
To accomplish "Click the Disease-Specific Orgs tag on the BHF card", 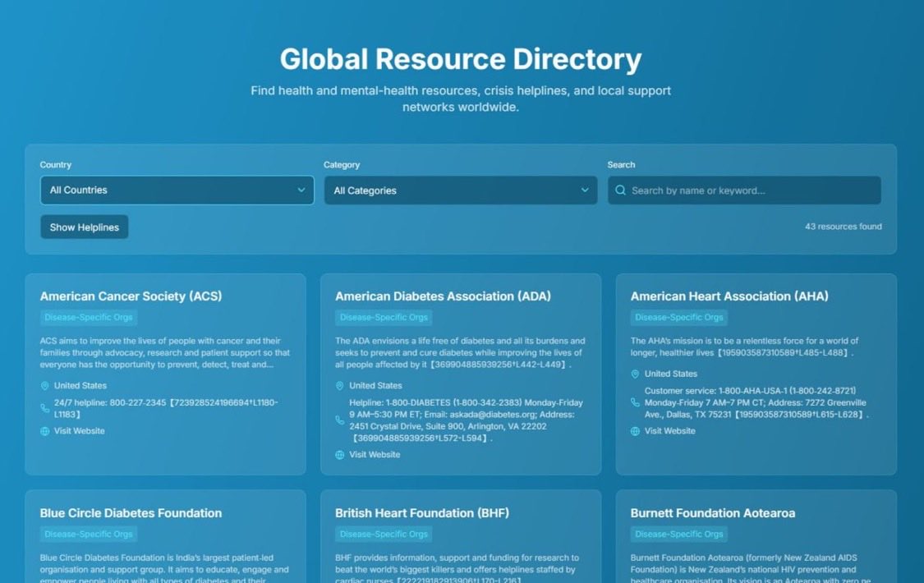I will (384, 534).
